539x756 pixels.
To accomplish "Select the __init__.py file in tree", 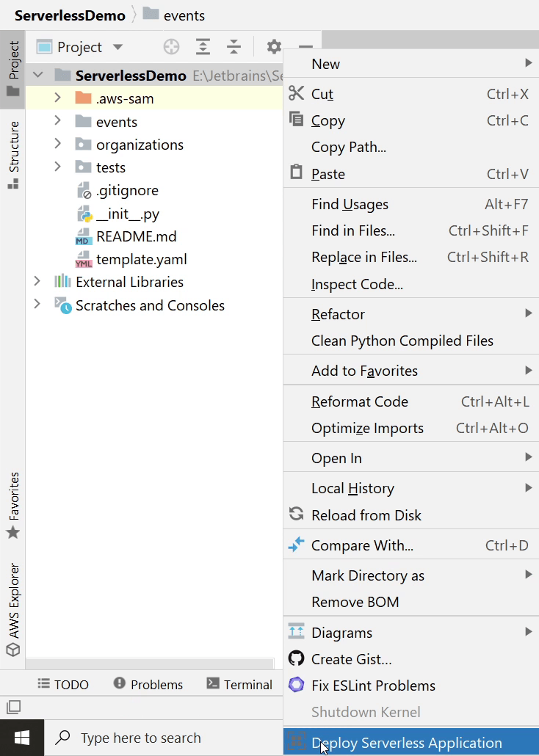I will tap(127, 214).
